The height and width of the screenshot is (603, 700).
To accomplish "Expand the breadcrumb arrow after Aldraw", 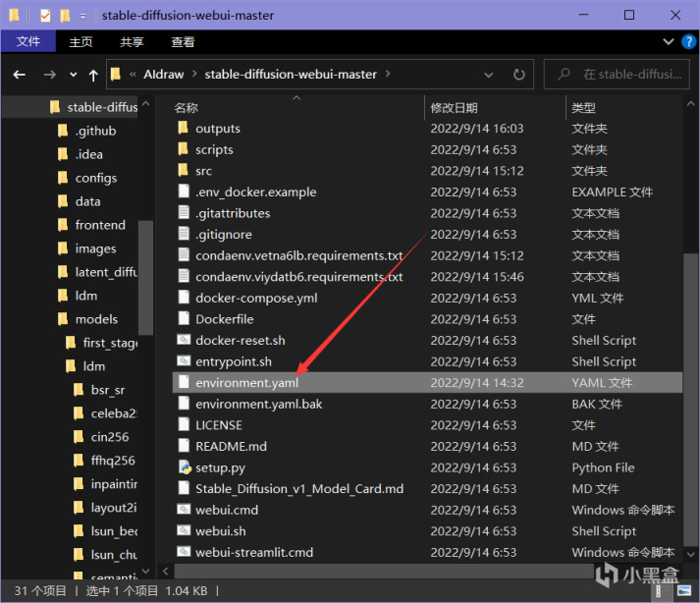I will point(194,74).
